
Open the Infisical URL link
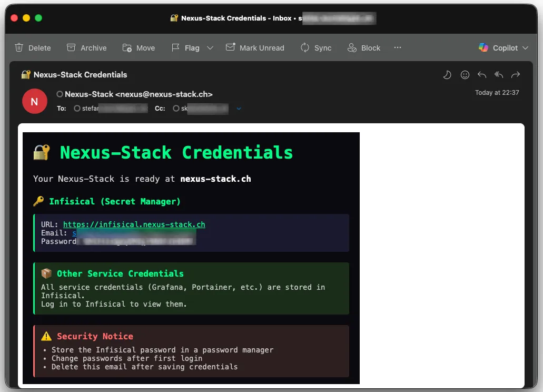[134, 224]
